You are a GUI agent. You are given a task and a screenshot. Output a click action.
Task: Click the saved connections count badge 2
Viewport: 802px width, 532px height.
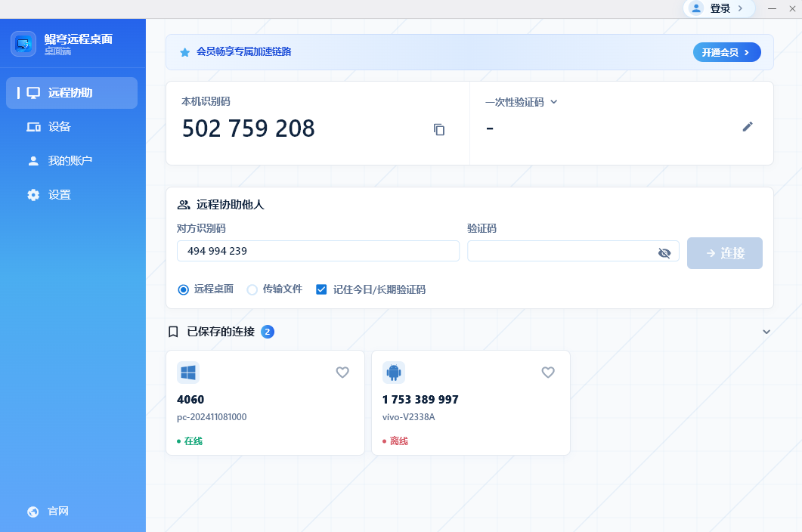268,332
